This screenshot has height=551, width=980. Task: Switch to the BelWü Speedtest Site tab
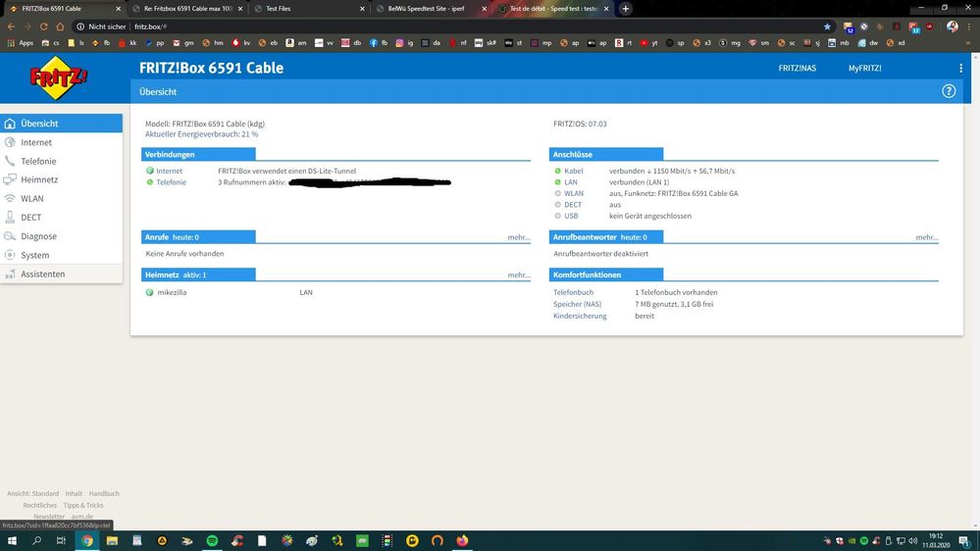[431, 9]
